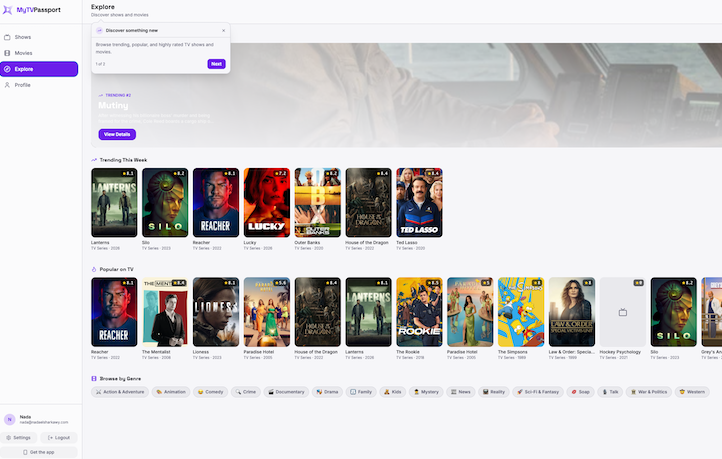Choose the Family genre chip
Viewport: 722px width, 459px height.
361,392
